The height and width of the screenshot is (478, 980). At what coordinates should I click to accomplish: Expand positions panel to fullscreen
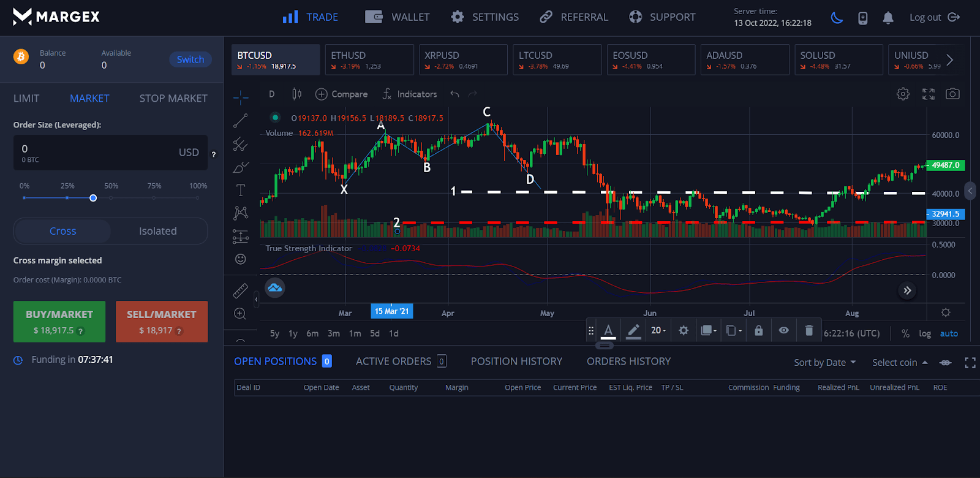click(970, 363)
